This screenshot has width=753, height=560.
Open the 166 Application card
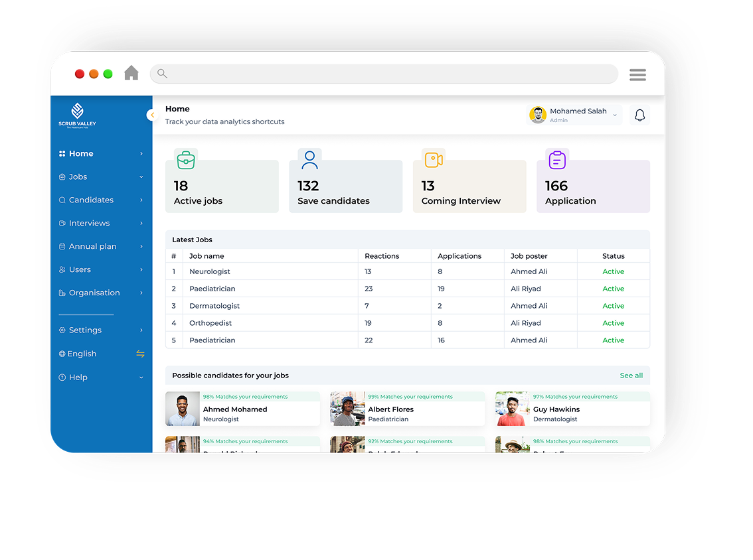[x=593, y=186]
